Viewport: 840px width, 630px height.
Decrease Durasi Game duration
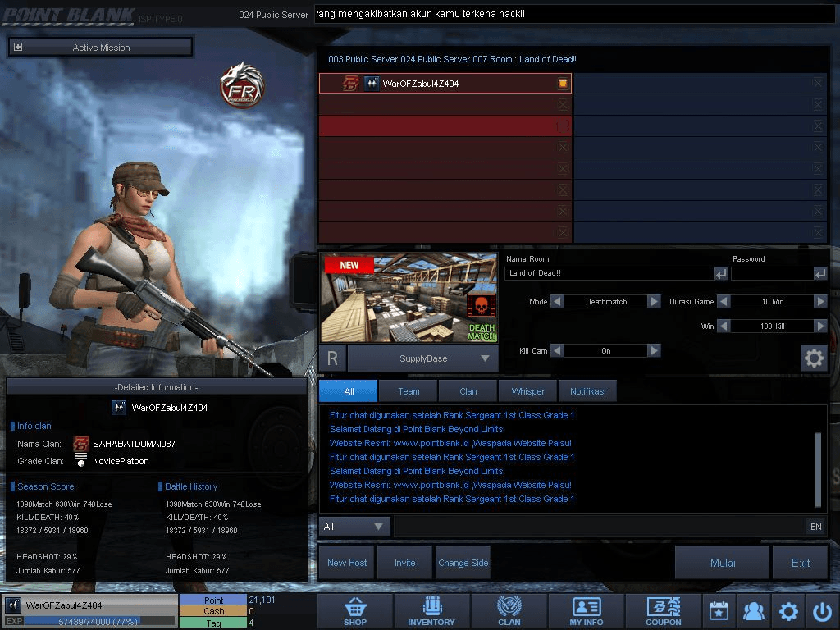point(724,302)
